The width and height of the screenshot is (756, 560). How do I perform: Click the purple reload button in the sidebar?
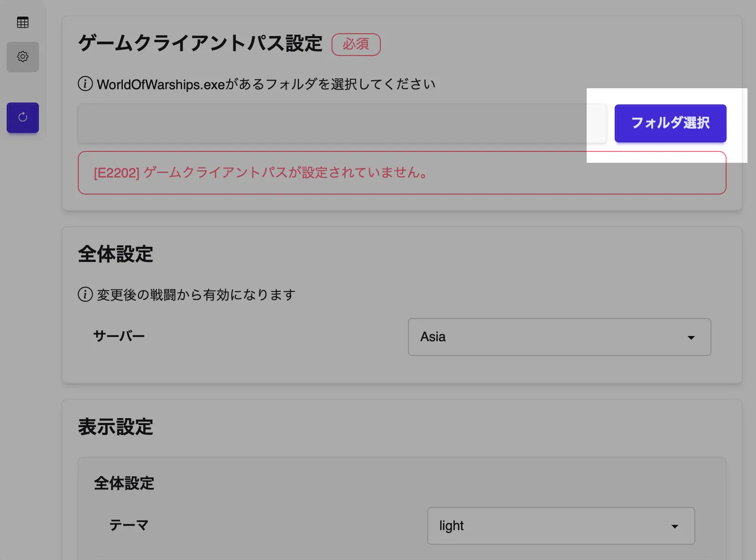click(23, 117)
